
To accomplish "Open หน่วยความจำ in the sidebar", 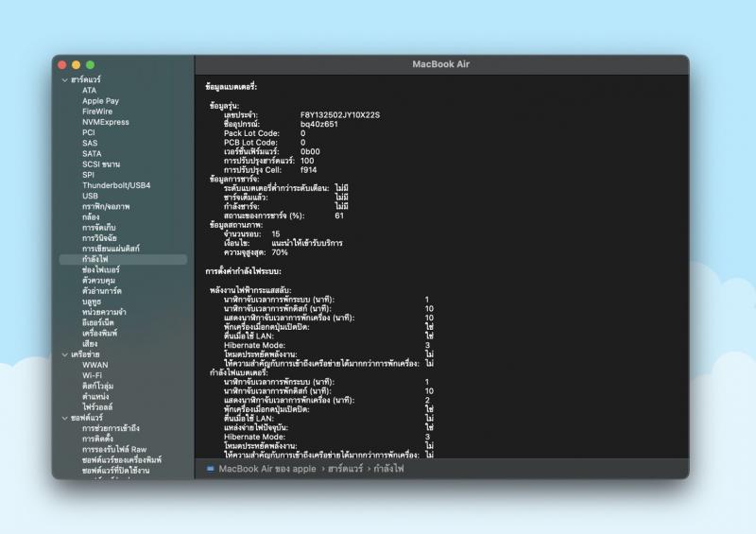I will point(104,312).
